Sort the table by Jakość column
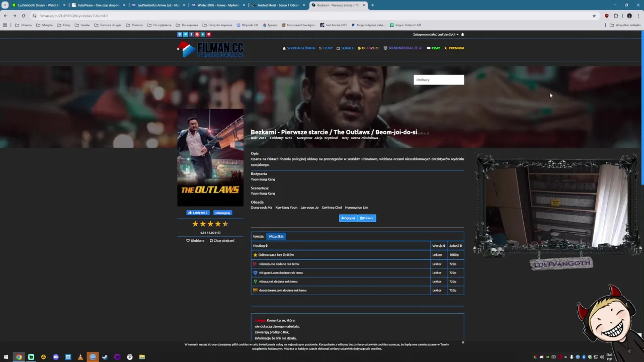Viewport: 644px width, 362px height. pyautogui.click(x=455, y=246)
